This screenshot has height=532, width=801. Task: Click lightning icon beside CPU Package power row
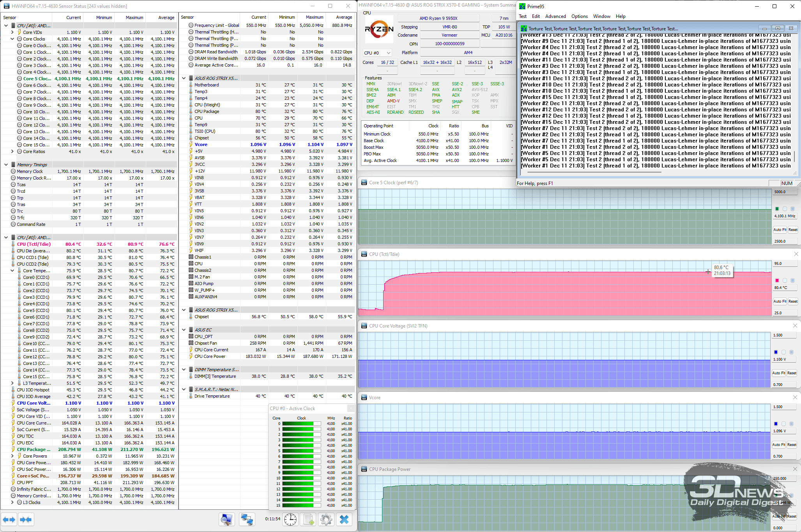tap(13, 449)
